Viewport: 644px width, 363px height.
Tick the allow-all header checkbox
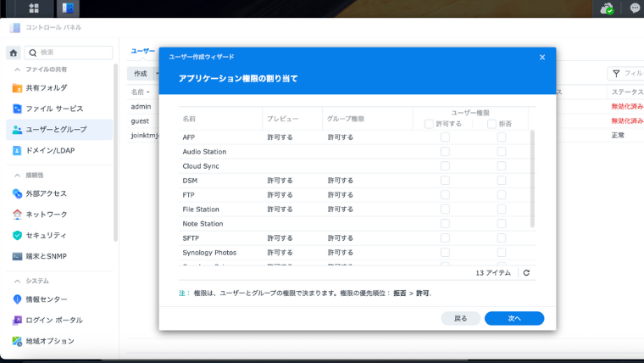[429, 124]
